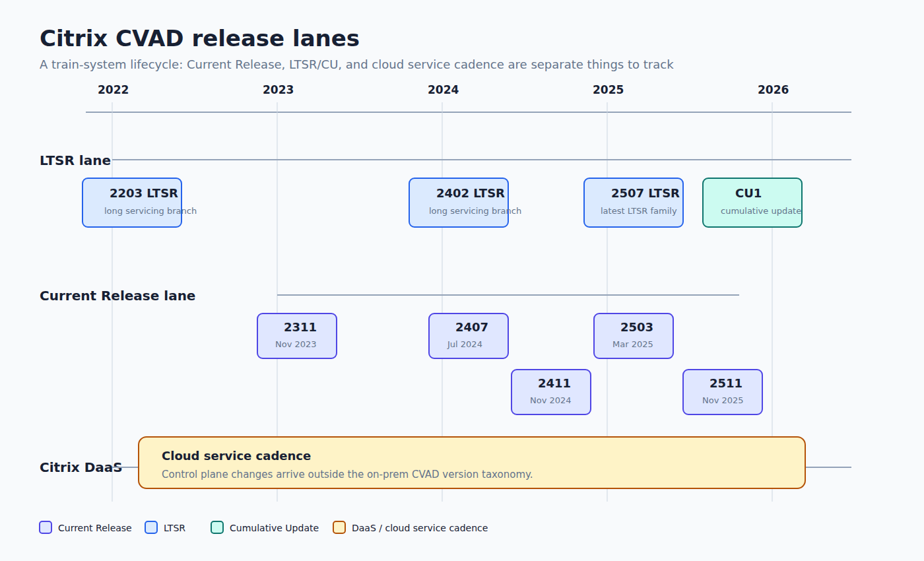Select the 2203 LTSR release box
The image size is (924, 561).
pyautogui.click(x=132, y=203)
